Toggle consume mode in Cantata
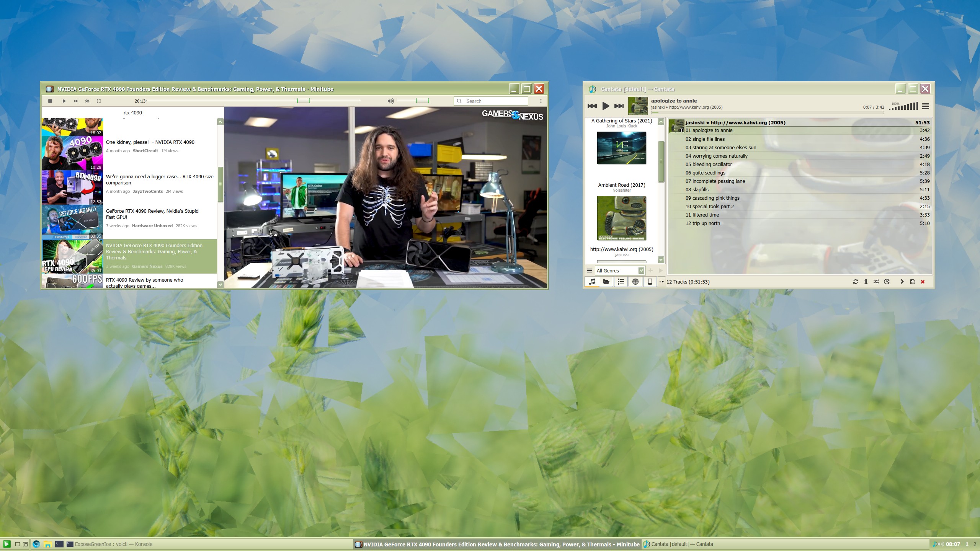Screen dimensions: 980x551 887,282
